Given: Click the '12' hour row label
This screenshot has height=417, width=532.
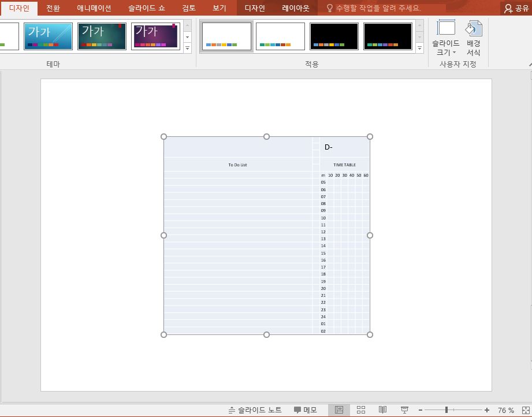Looking at the screenshot, I should pyautogui.click(x=323, y=232).
